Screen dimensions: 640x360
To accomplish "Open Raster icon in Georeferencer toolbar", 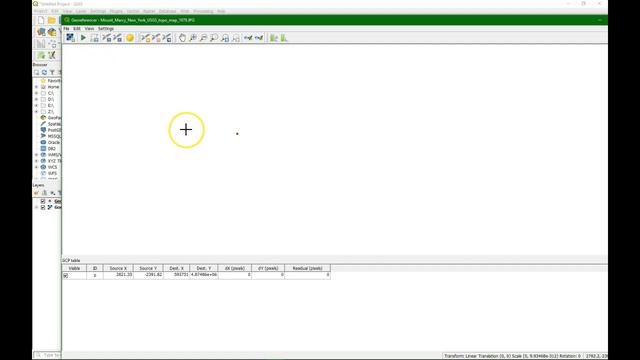I will point(70,38).
